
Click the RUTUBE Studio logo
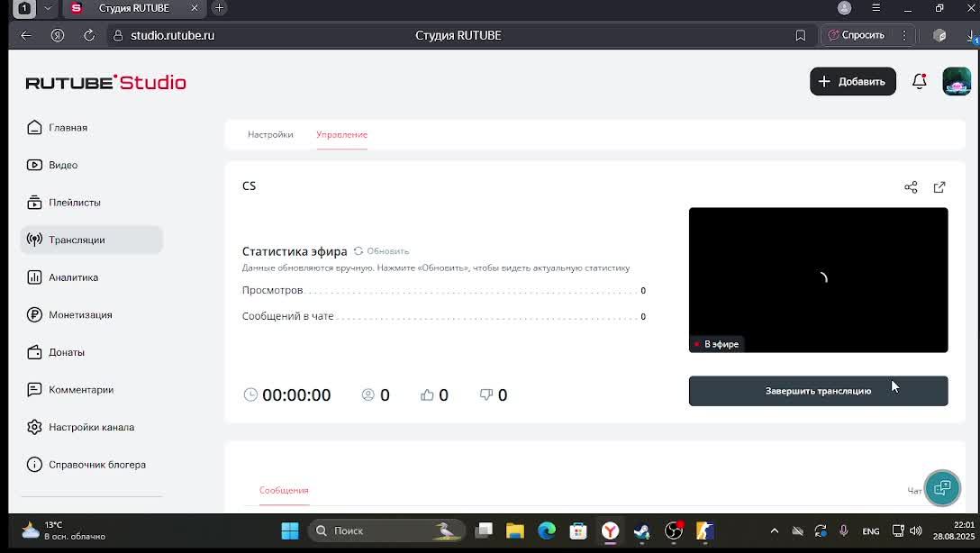point(105,83)
